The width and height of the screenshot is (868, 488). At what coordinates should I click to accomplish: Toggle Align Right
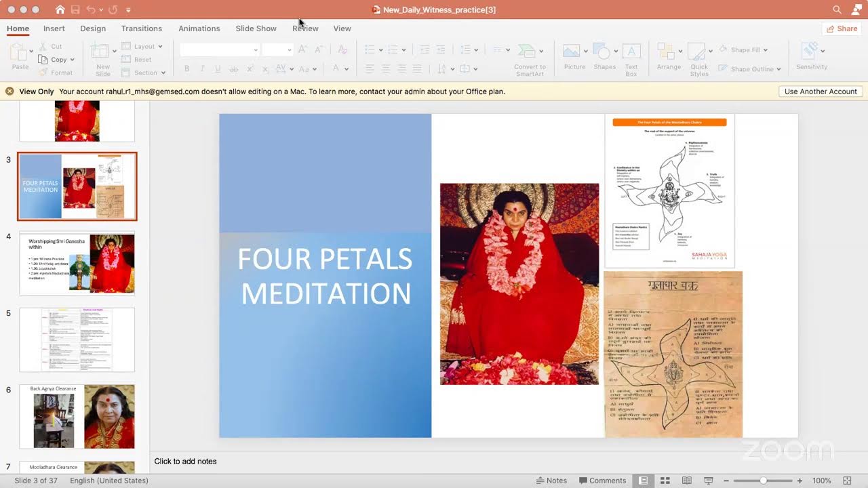coord(401,69)
